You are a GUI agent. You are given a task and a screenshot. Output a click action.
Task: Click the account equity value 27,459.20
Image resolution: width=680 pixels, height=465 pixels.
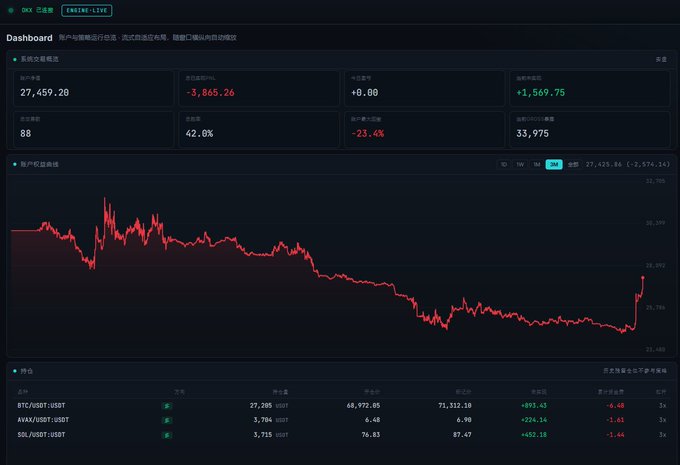(44, 92)
